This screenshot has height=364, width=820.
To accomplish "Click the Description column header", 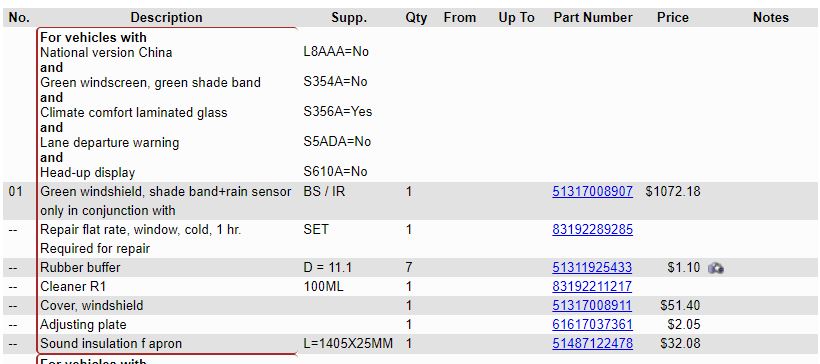I will tap(166, 18).
